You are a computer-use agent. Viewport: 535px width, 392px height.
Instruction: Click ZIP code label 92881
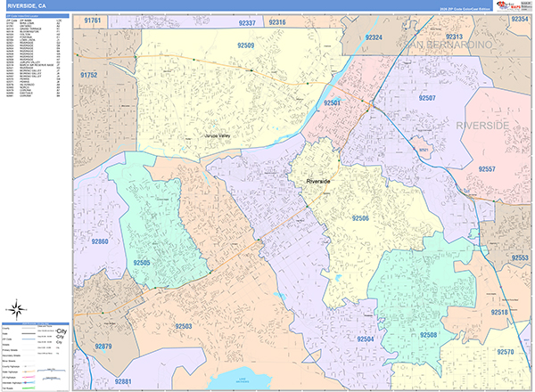click(123, 381)
